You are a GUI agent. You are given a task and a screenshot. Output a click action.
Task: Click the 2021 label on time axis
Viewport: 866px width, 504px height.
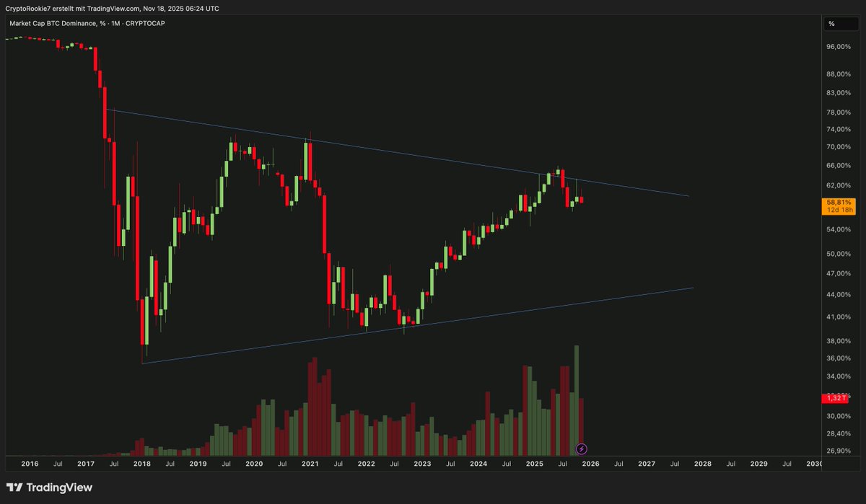pos(310,465)
